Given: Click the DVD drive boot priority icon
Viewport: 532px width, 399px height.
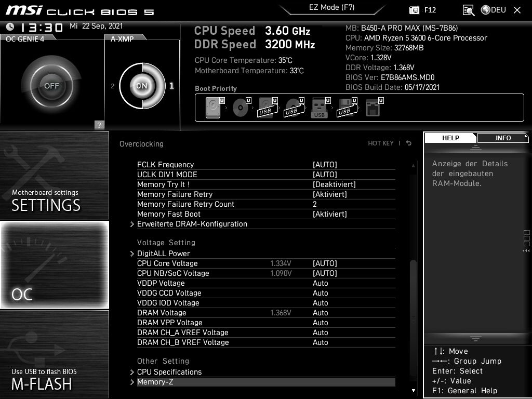Looking at the screenshot, I should (x=241, y=107).
